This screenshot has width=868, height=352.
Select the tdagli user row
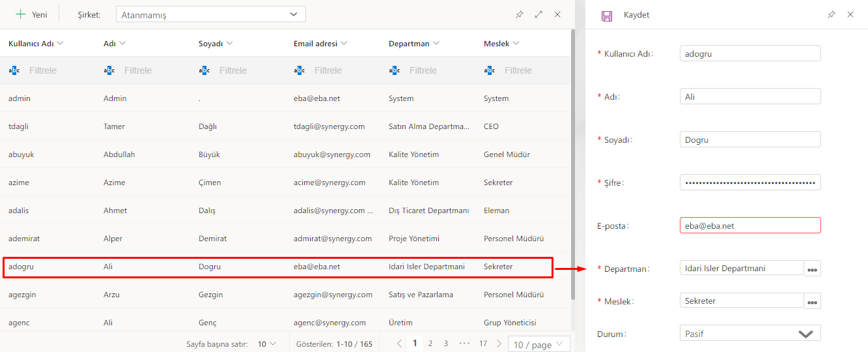[x=260, y=126]
